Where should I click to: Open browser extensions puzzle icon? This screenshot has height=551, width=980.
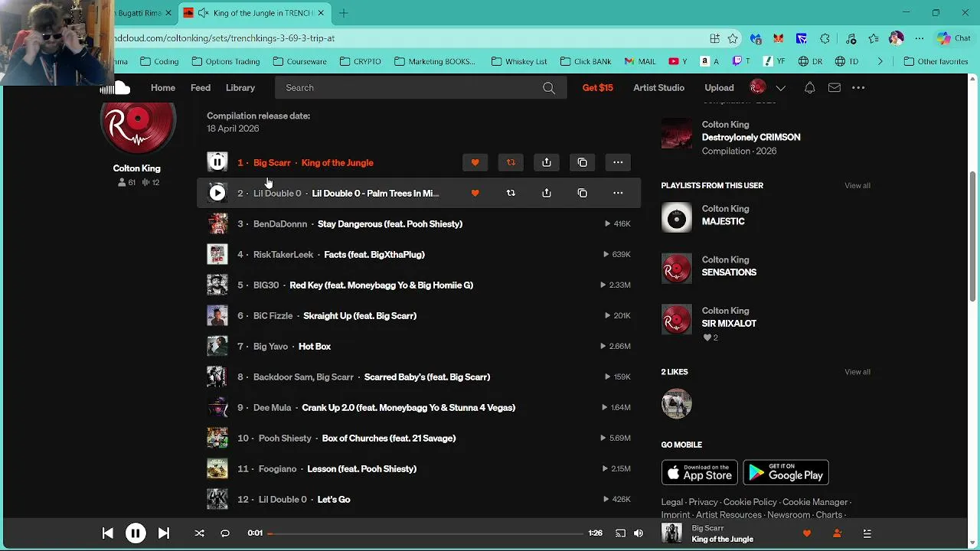coord(825,38)
